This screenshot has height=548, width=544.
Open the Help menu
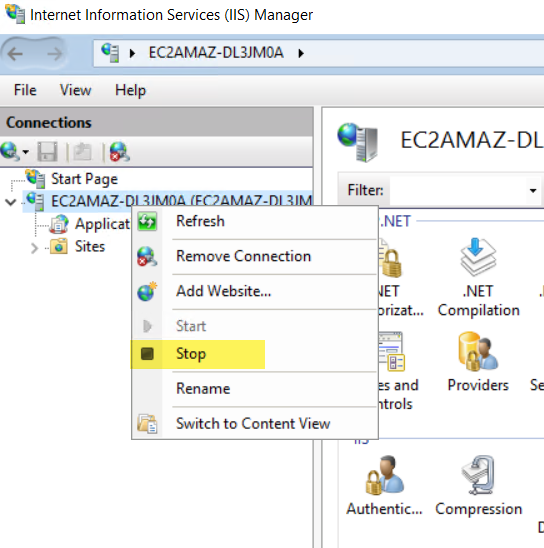click(x=130, y=91)
